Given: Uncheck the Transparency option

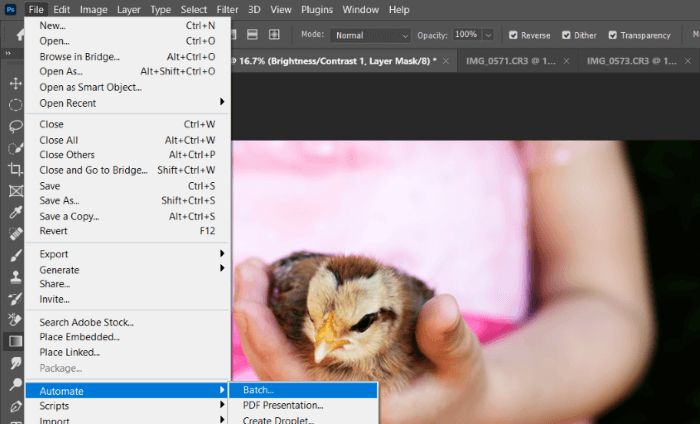Looking at the screenshot, I should 611,35.
